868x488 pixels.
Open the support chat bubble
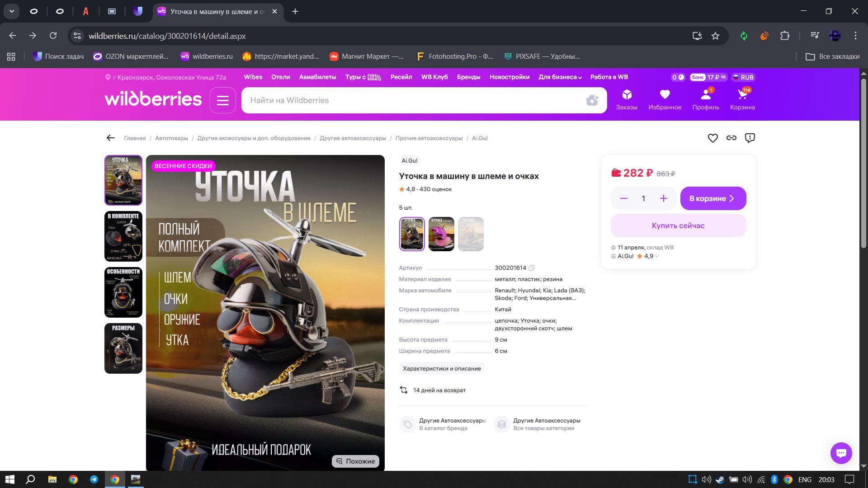click(x=841, y=453)
